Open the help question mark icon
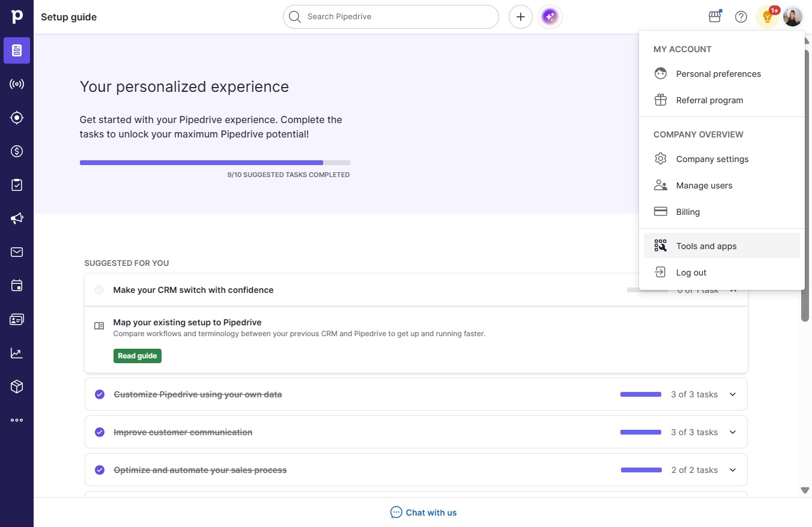Screen dimensions: 812x527 pos(741,17)
